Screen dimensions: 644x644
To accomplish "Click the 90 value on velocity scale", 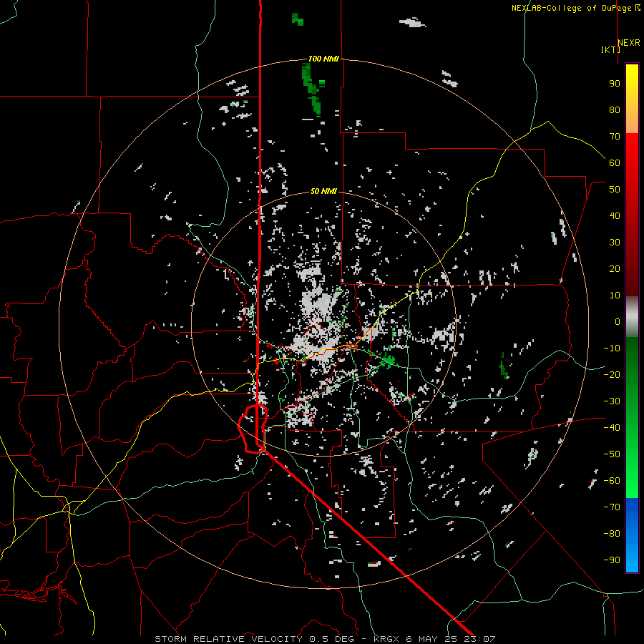I will tap(615, 84).
